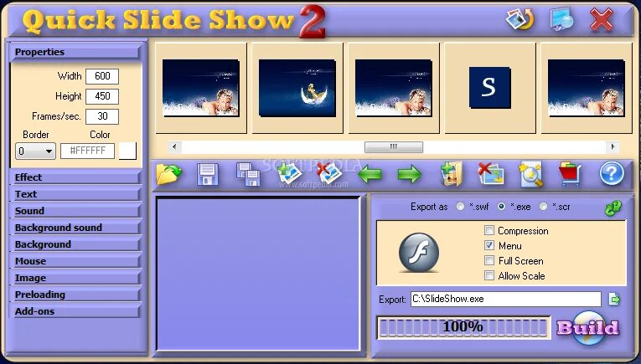Open help with the question mark icon

(612, 174)
